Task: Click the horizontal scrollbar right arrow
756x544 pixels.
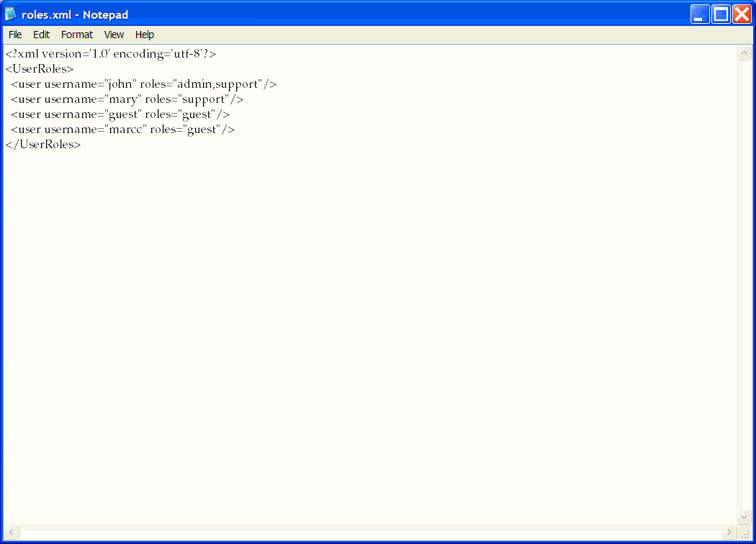Action: 729,532
